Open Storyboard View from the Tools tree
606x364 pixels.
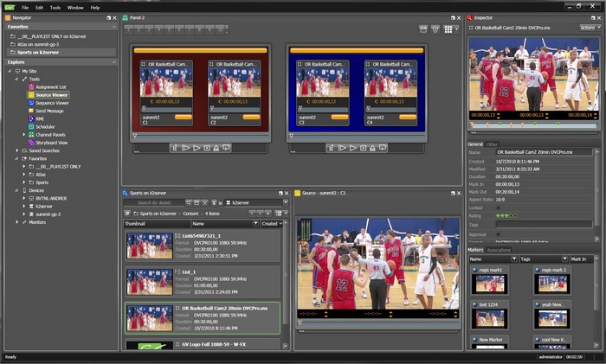(50, 143)
